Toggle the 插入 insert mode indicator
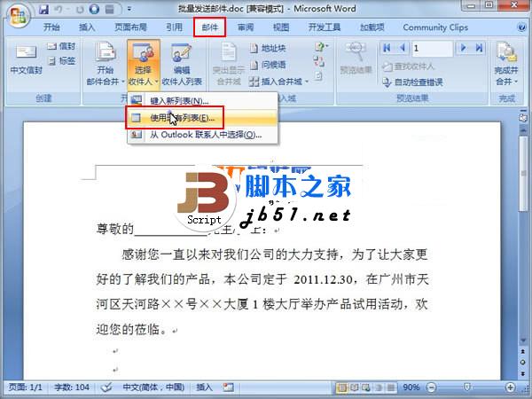This screenshot has height=399, width=532. click(204, 387)
